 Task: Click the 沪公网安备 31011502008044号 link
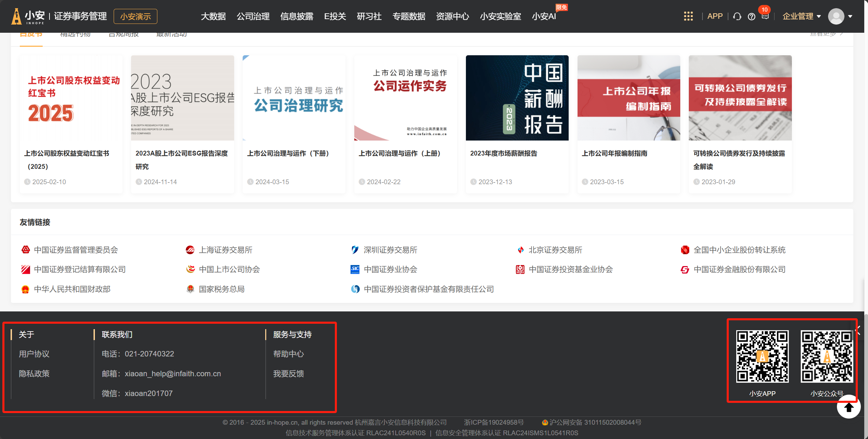click(x=595, y=423)
